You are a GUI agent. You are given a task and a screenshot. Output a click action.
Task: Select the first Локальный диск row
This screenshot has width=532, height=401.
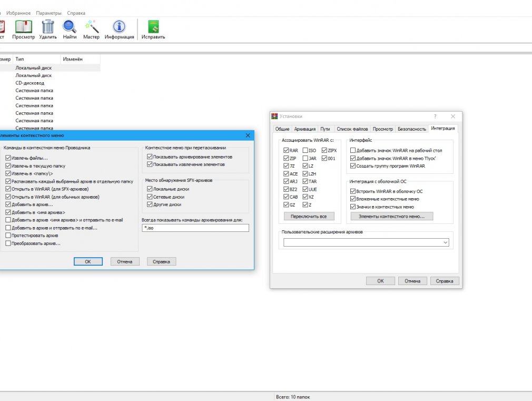pos(50,68)
